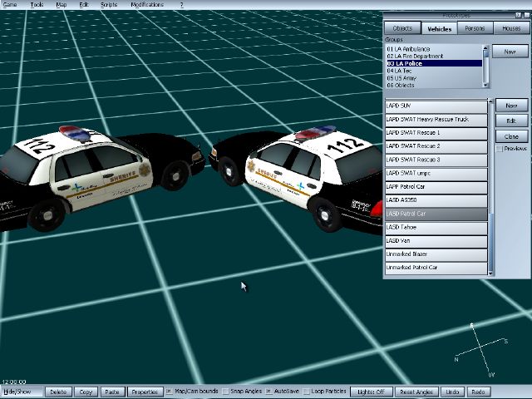This screenshot has width=532, height=399.
Task: Close the Prototypes panel
Action: pos(527,15)
